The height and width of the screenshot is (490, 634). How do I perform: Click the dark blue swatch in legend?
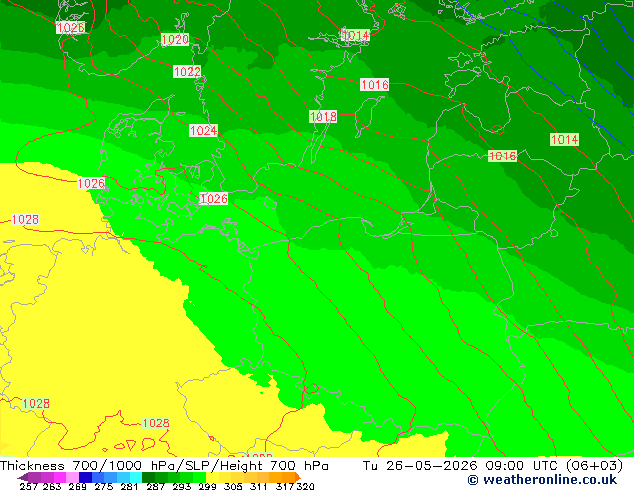click(85, 477)
